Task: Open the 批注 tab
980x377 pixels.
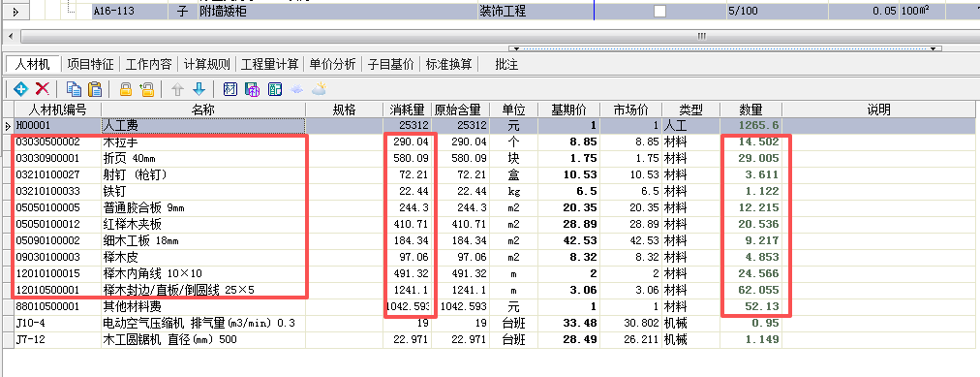Action: tap(506, 64)
